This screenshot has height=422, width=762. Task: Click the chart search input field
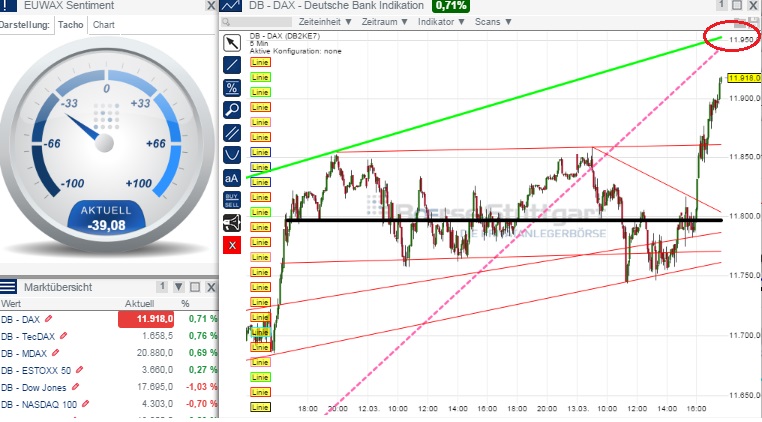tap(256, 22)
